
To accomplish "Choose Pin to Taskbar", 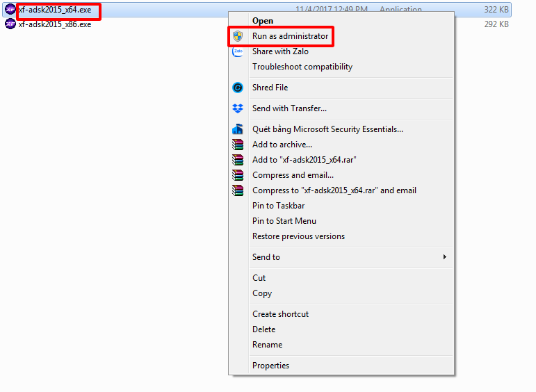I will (x=278, y=206).
